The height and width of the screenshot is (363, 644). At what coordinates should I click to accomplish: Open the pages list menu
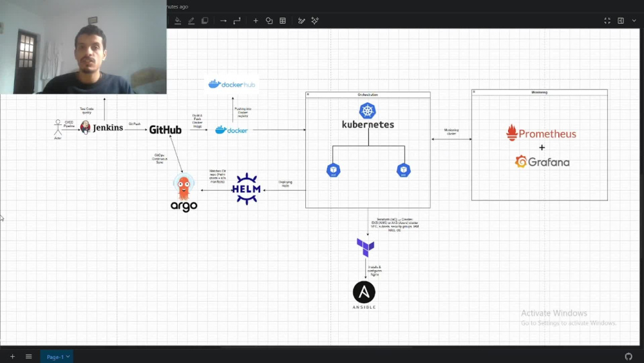click(x=28, y=357)
